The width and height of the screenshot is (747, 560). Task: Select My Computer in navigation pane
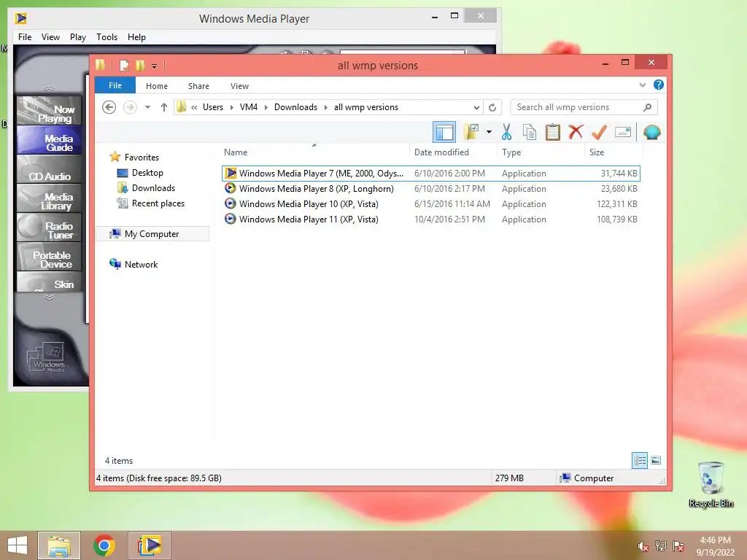152,234
